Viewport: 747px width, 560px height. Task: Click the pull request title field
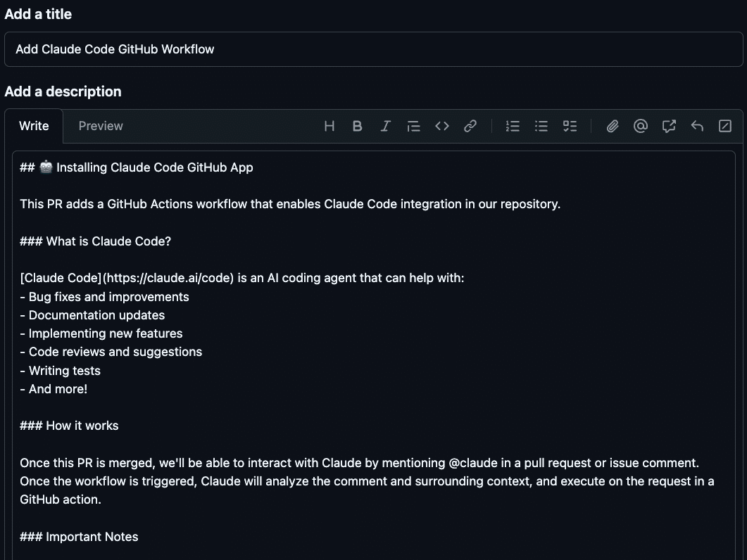tap(373, 49)
